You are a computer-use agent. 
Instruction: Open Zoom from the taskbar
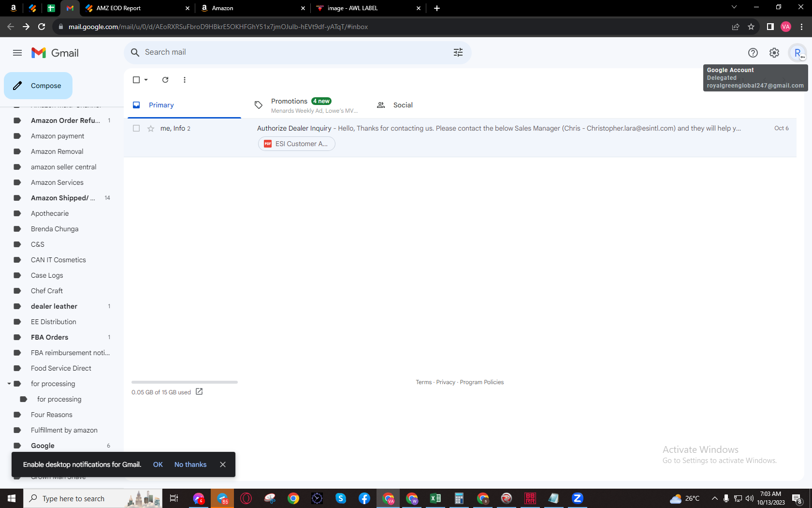[x=578, y=498]
